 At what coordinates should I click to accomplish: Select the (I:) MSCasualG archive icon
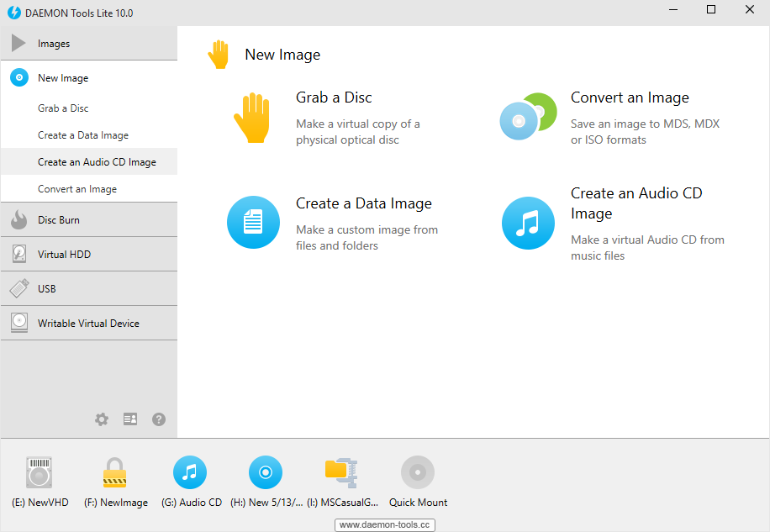(341, 472)
